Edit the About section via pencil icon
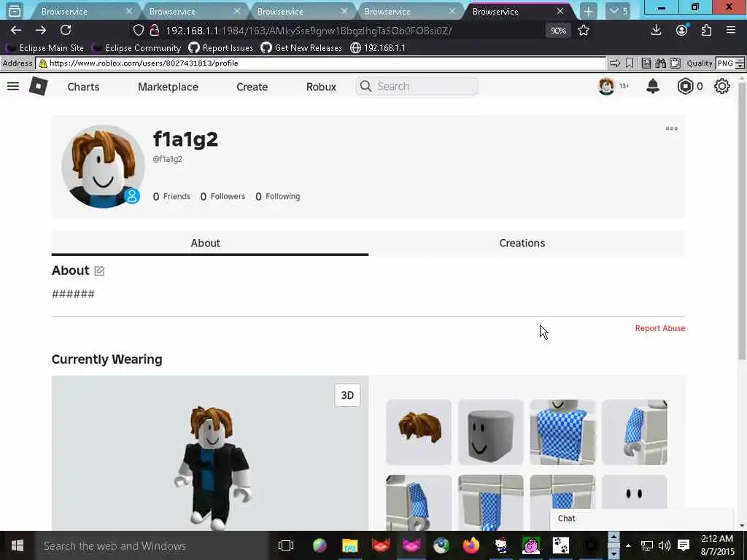Image resolution: width=747 pixels, height=560 pixels. click(x=99, y=271)
